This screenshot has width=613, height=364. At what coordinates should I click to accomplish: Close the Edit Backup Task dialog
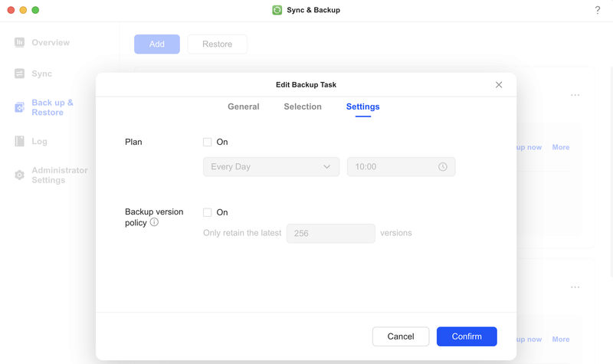tap(499, 85)
